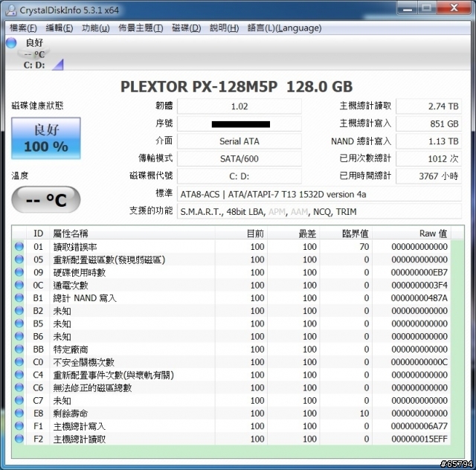This screenshot has height=470, width=476.
Task: Click the 臨界值 column header
Action: (346, 234)
